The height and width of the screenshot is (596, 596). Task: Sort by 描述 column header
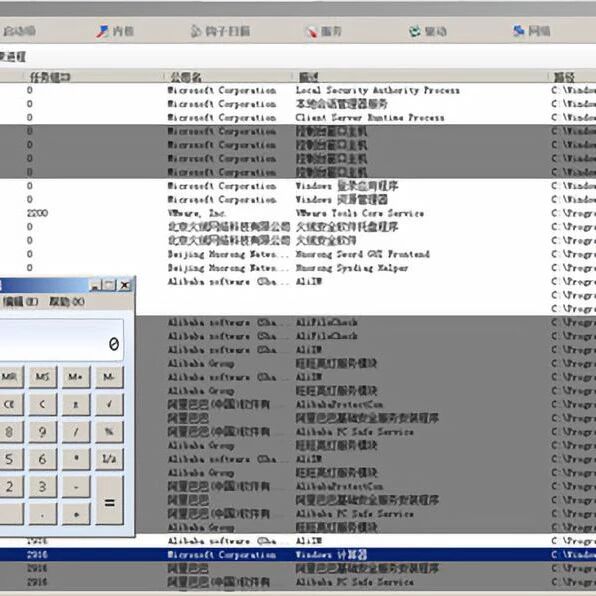click(421, 77)
